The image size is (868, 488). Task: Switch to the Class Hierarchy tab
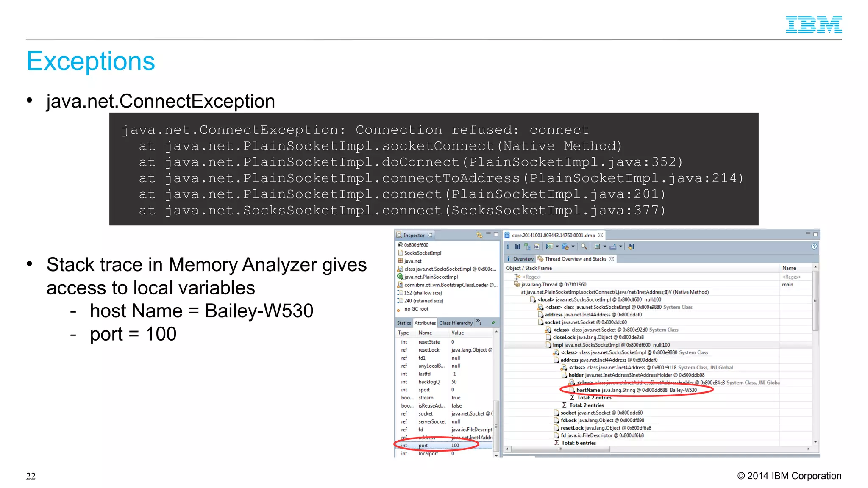point(456,323)
